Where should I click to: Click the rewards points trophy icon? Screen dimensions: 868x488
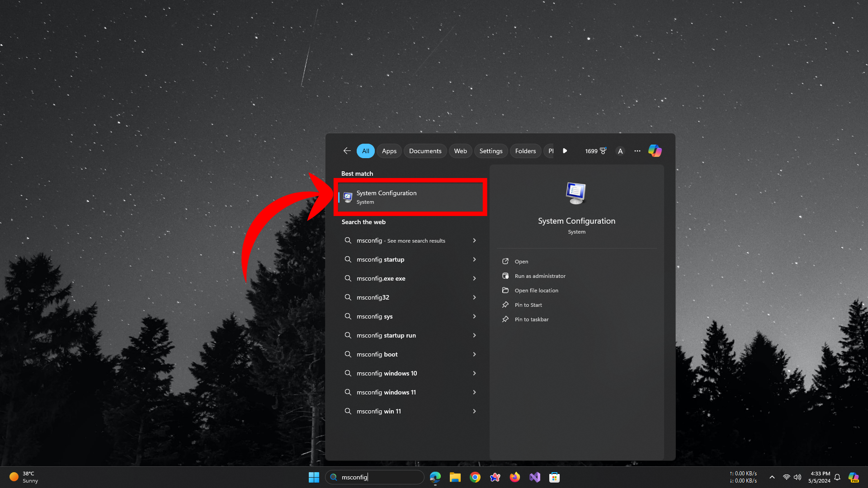click(602, 151)
